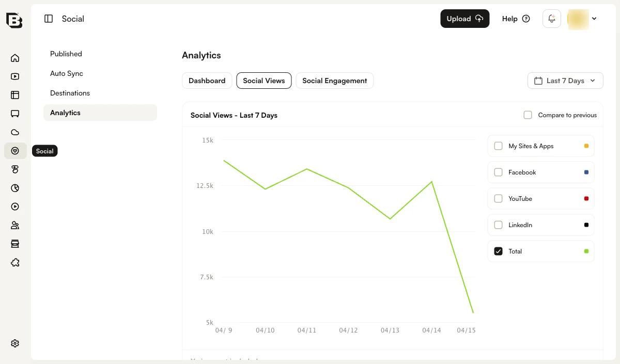The height and width of the screenshot is (364, 620).
Task: Open the notifications bell icon
Action: [x=552, y=19]
